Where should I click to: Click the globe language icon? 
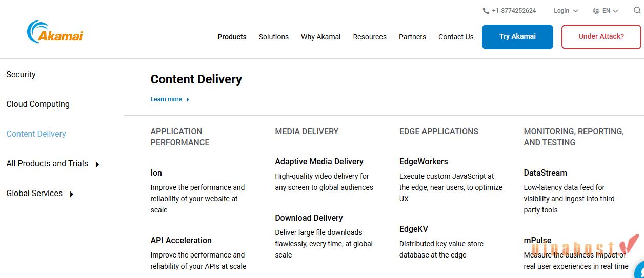coord(596,11)
